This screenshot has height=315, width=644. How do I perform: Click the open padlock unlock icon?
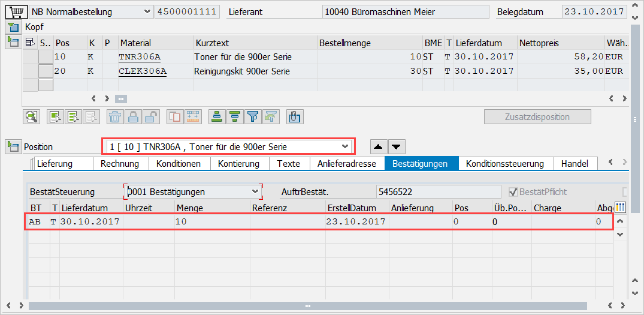coord(151,116)
